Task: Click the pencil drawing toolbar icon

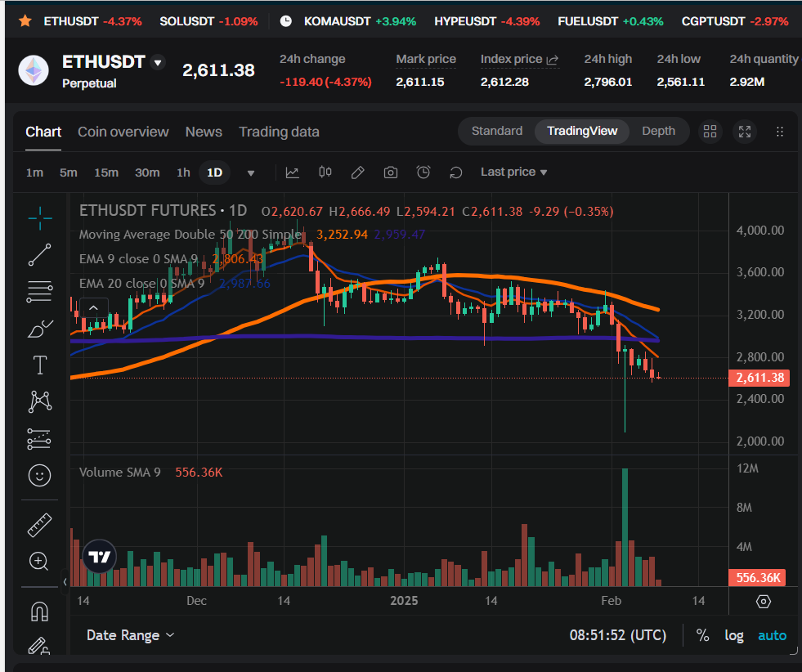Action: 358,172
